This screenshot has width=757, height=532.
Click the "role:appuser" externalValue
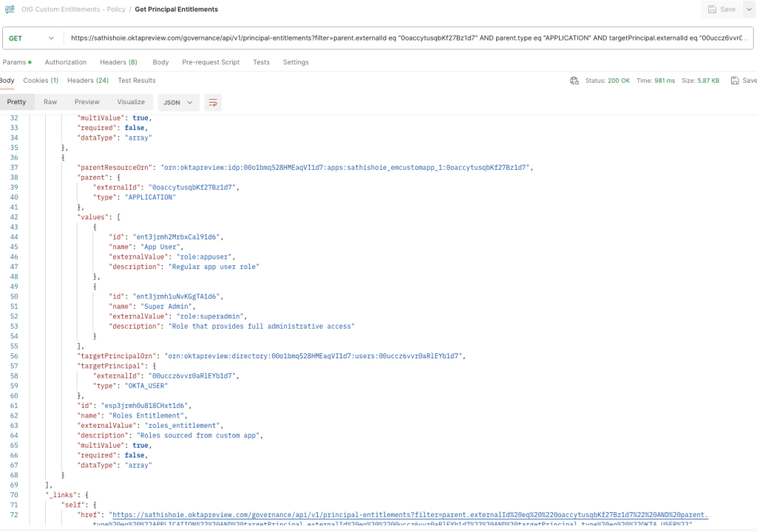[x=204, y=257]
